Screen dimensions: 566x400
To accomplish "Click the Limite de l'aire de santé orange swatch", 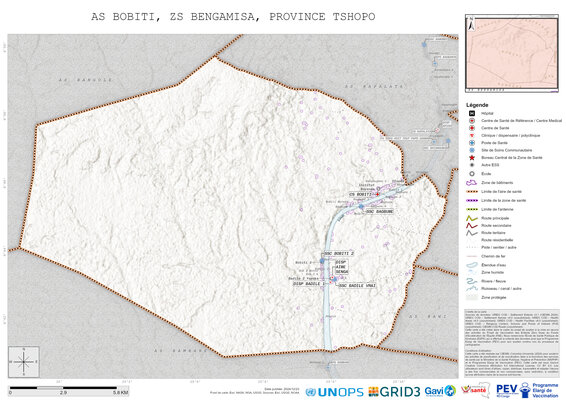I will click(471, 192).
